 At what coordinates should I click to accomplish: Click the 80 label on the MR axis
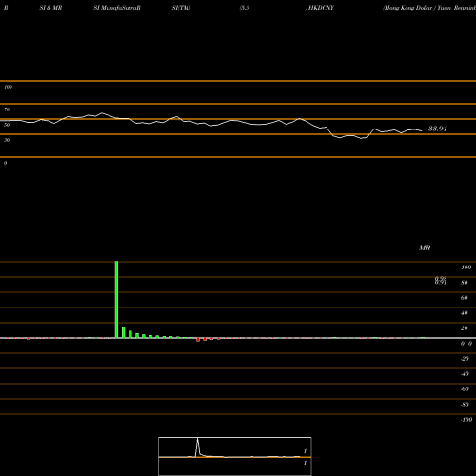465,283
